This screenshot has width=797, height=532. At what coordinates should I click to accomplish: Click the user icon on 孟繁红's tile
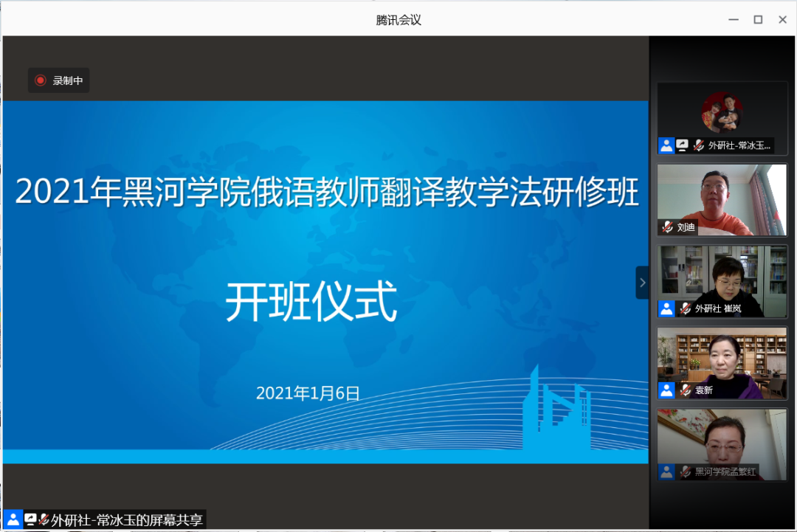pyautogui.click(x=666, y=471)
